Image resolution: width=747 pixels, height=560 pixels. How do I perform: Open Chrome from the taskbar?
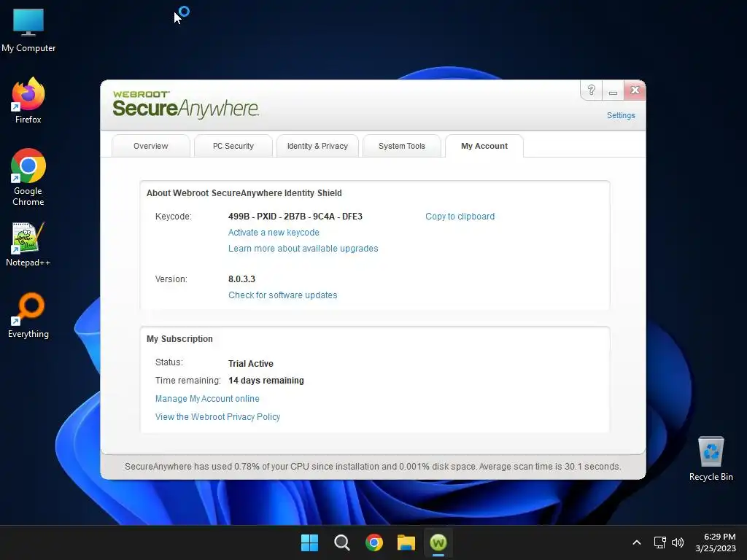374,542
